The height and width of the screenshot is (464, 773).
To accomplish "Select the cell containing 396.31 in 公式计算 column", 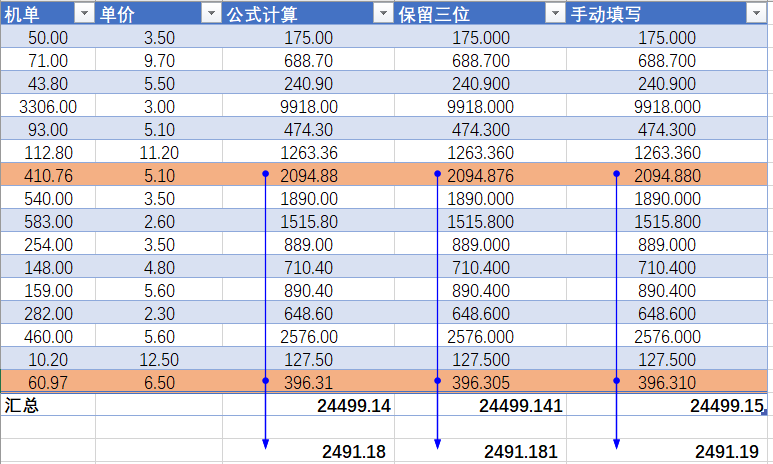I will pos(309,383).
